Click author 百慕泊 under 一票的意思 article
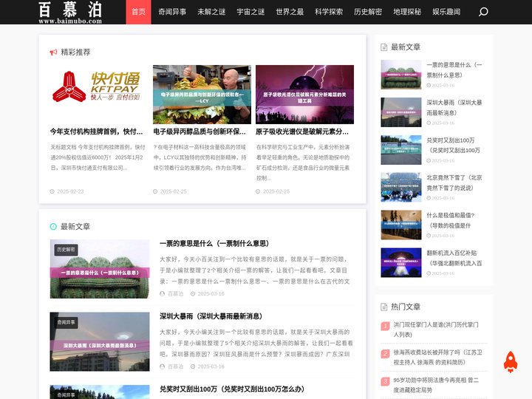532x399 pixels. (x=175, y=294)
